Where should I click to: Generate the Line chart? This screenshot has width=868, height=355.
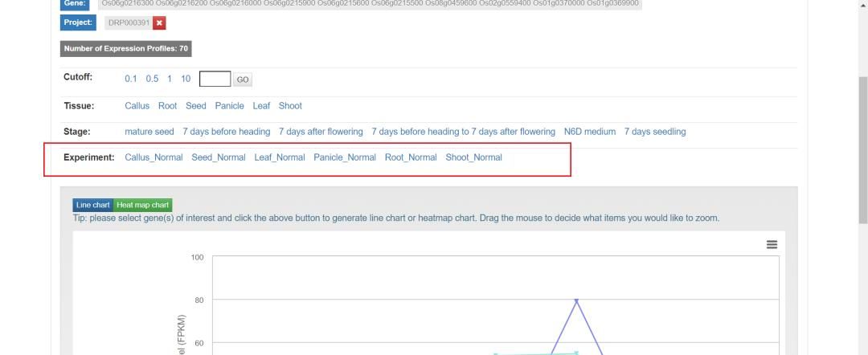click(x=93, y=205)
